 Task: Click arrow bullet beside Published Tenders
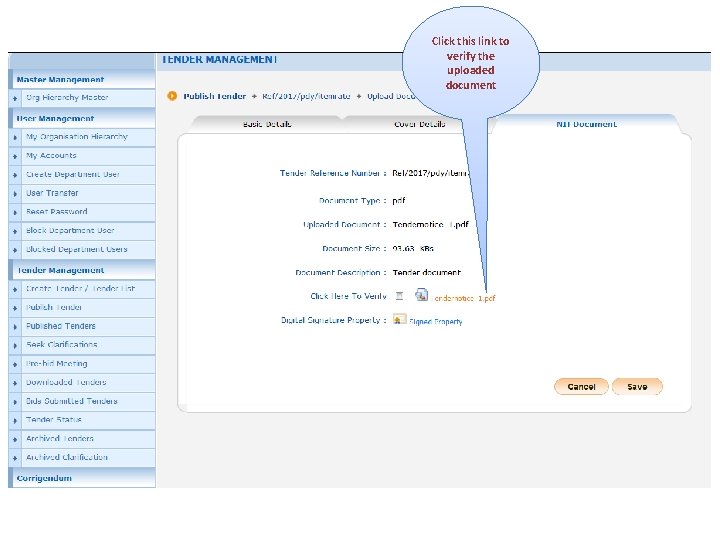click(x=15, y=326)
